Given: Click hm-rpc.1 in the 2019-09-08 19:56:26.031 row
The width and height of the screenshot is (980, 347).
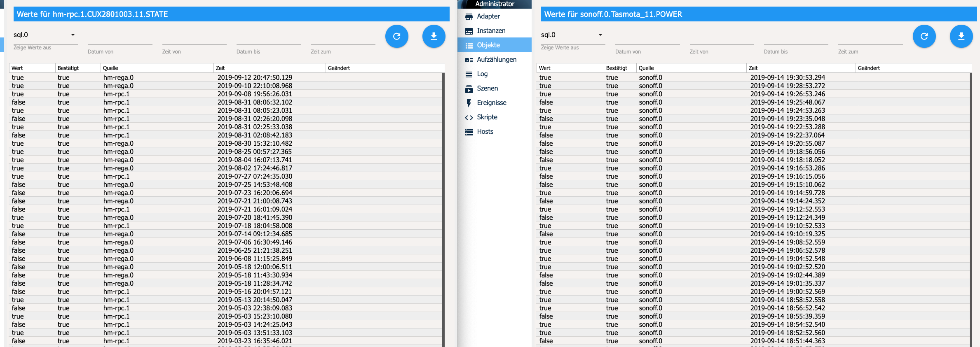Looking at the screenshot, I should click(116, 94).
